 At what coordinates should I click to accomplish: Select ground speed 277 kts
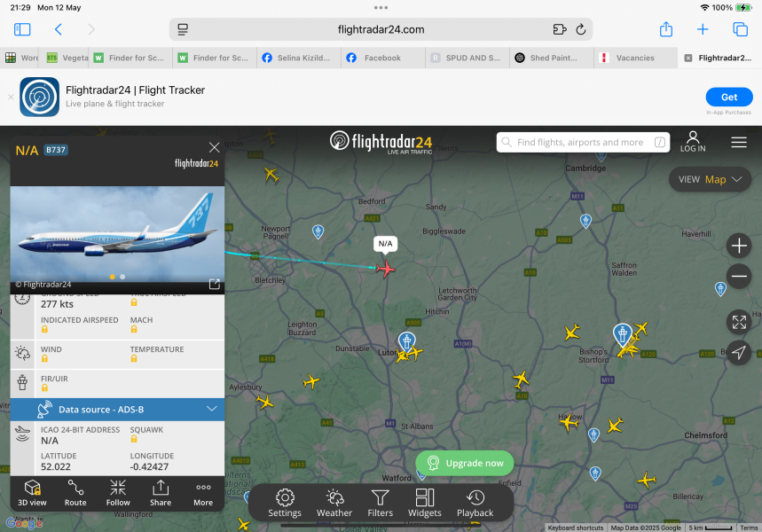tap(57, 304)
